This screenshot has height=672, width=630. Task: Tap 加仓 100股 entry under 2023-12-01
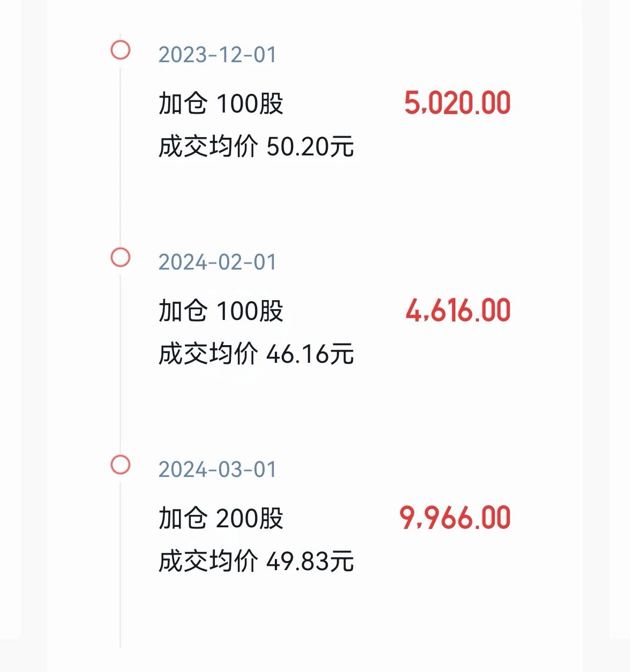[x=221, y=103]
